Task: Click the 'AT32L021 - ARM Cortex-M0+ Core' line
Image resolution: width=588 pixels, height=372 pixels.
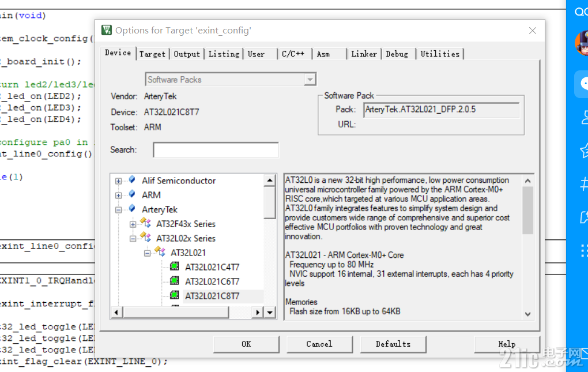Action: tap(344, 255)
